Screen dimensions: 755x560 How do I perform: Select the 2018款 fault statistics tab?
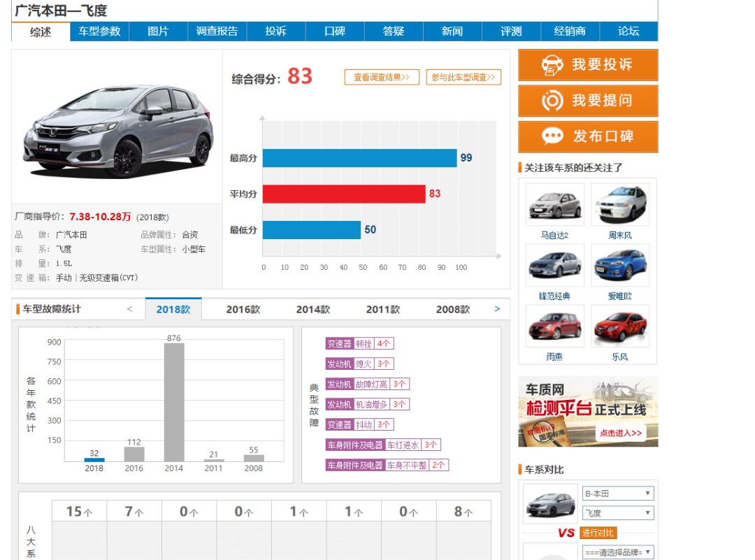tap(173, 309)
